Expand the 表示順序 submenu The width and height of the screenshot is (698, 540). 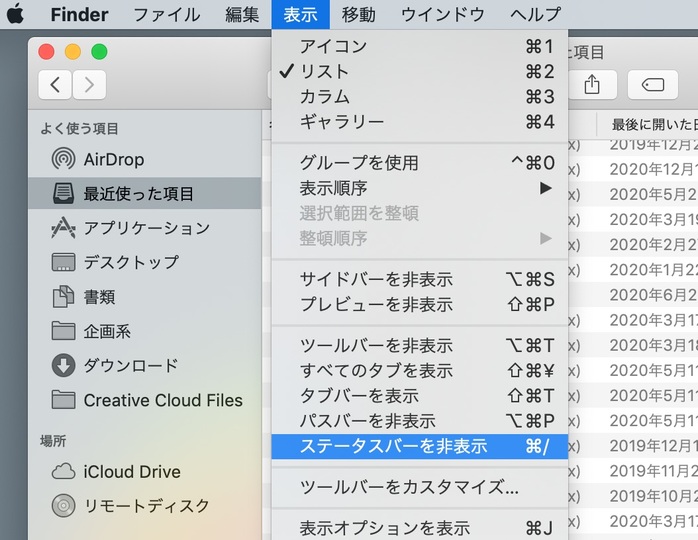coord(420,188)
